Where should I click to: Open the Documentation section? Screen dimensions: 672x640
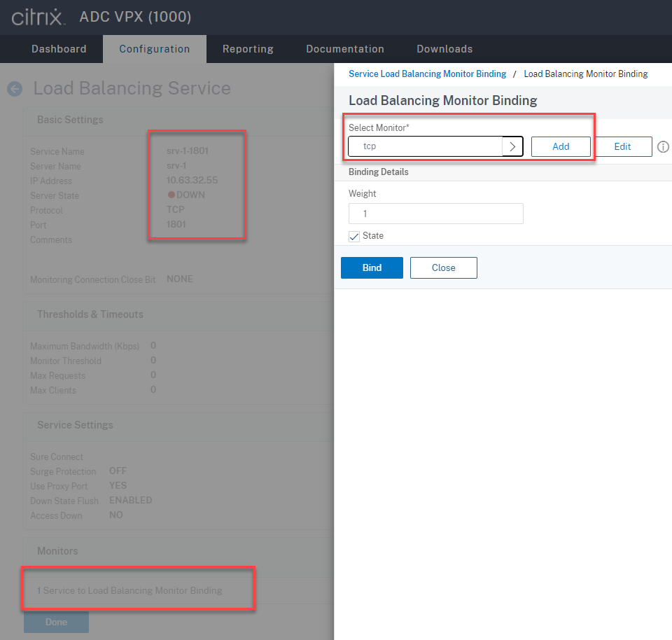(x=344, y=49)
